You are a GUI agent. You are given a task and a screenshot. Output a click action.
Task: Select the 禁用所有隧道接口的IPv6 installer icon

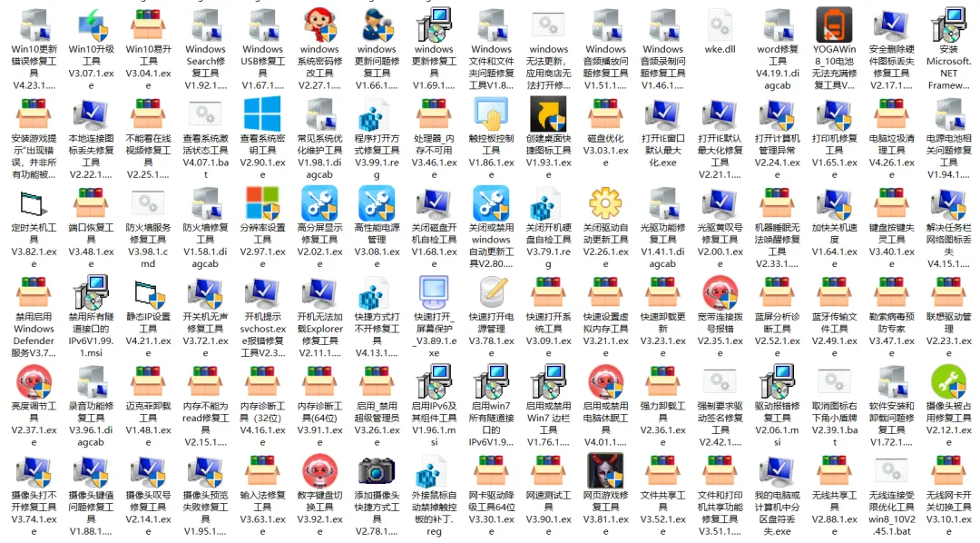(x=92, y=292)
